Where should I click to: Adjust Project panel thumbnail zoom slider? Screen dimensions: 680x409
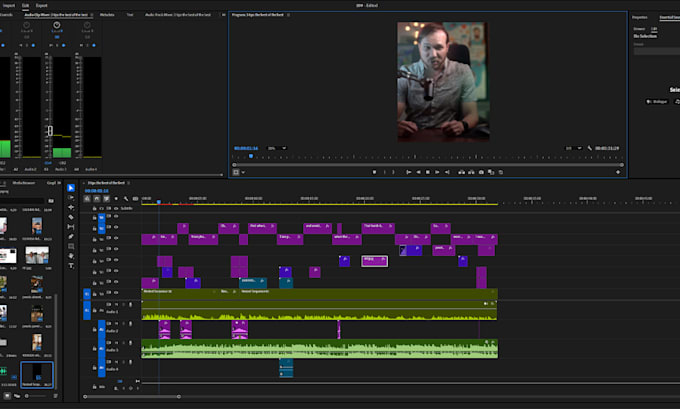point(27,396)
